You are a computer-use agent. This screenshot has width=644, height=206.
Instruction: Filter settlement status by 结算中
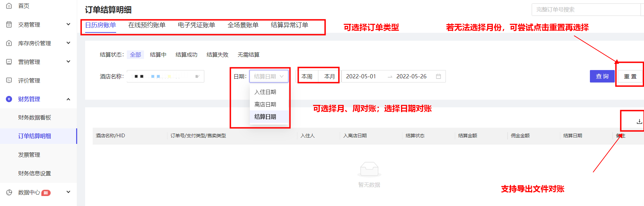coord(158,55)
